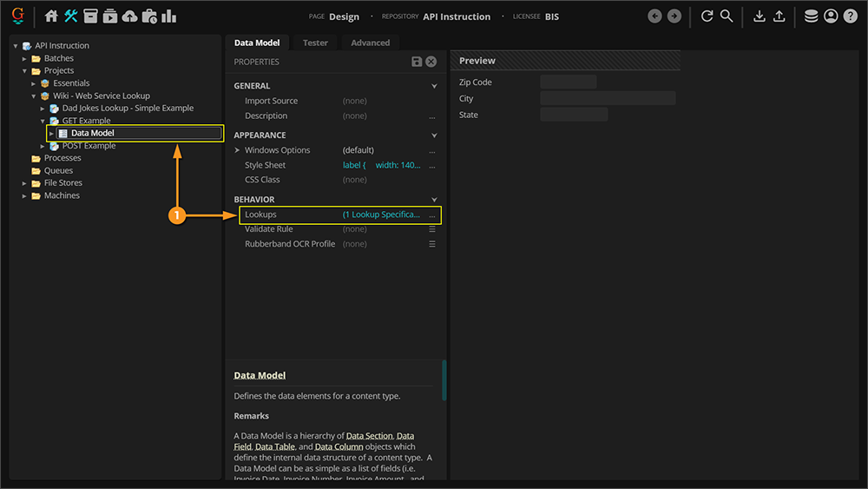This screenshot has width=868, height=489.
Task: Click the refresh icon in top bar
Action: click(707, 16)
